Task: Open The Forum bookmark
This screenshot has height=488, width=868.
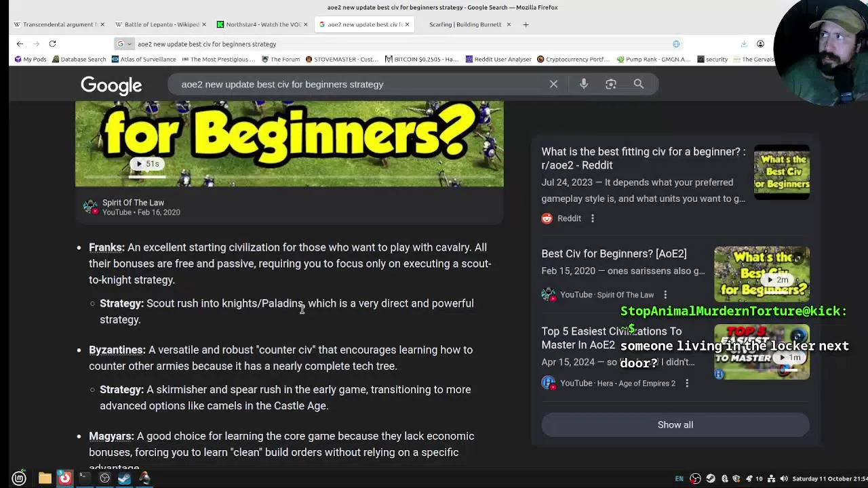Action: (x=280, y=59)
